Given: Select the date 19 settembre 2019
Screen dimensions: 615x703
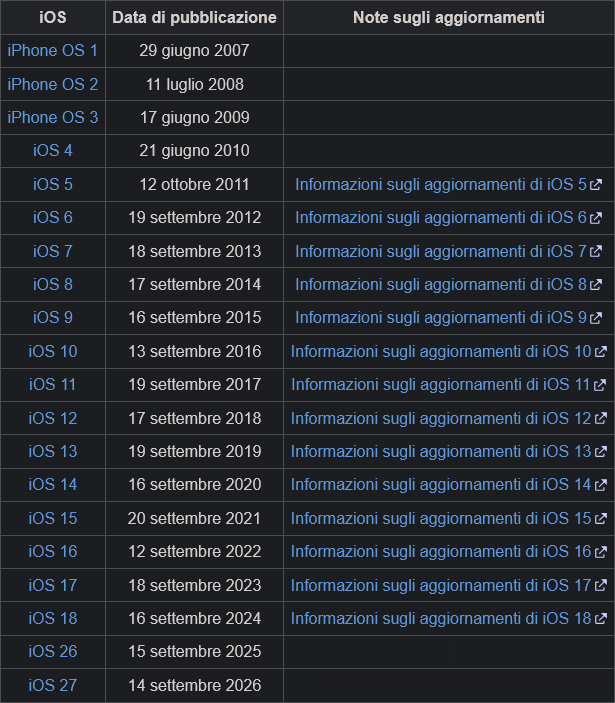Looking at the screenshot, I should (x=195, y=451).
